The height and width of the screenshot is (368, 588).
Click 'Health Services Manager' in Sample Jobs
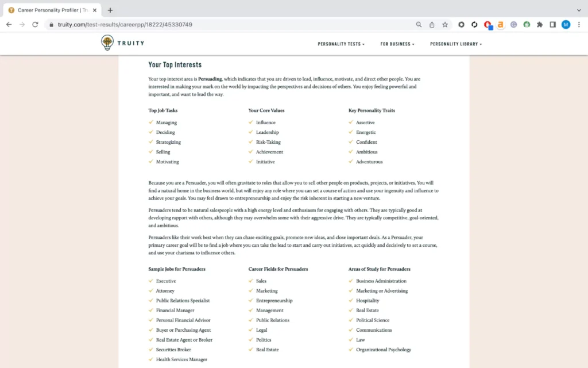pyautogui.click(x=181, y=359)
